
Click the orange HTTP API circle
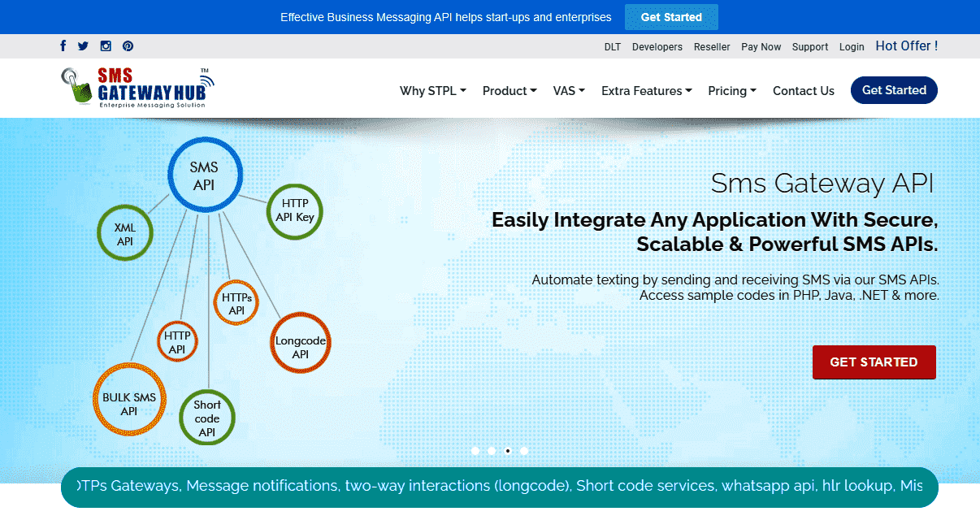point(177,342)
